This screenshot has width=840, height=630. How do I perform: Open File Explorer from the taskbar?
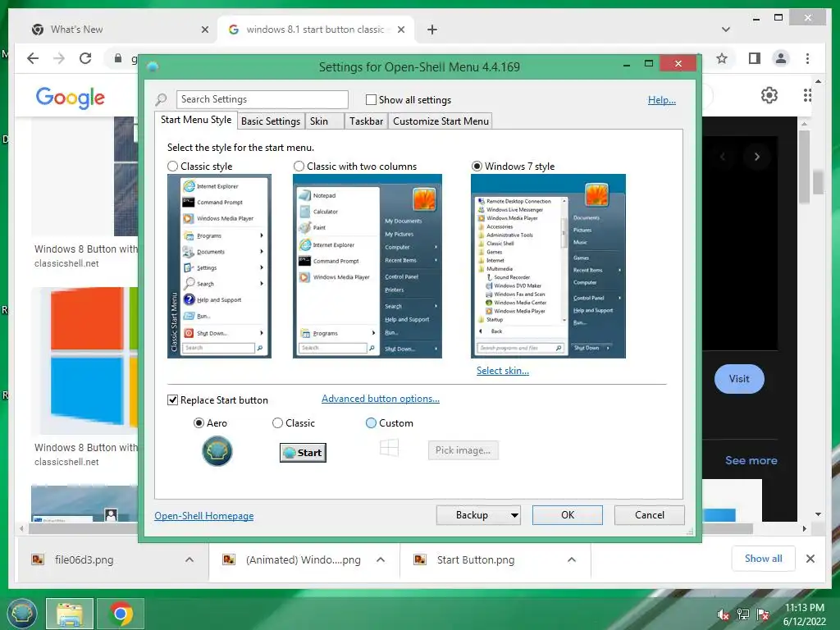70,614
